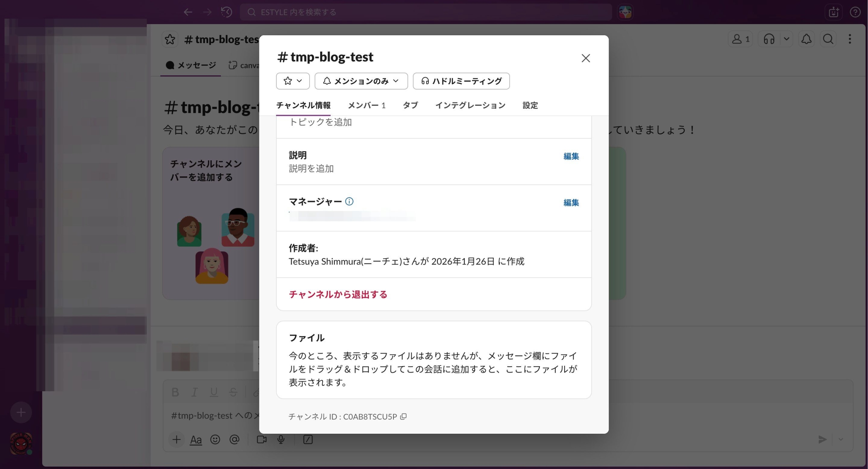868x469 pixels.
Task: Click the microphone audio clip icon
Action: pyautogui.click(x=281, y=439)
